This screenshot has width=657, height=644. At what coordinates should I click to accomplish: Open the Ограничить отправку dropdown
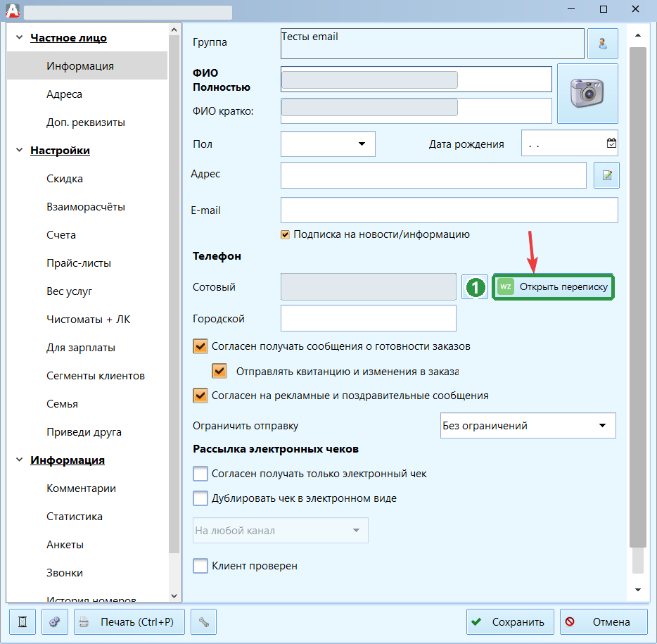(x=528, y=426)
